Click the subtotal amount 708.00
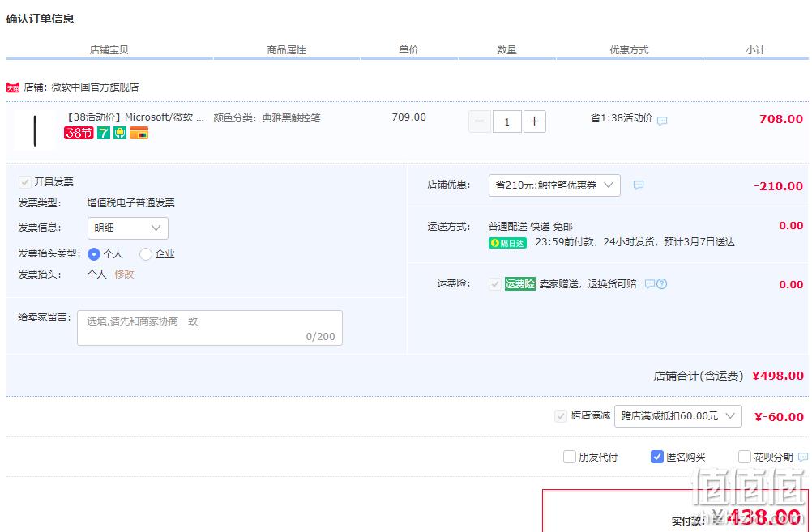The image size is (812, 532). [x=781, y=119]
